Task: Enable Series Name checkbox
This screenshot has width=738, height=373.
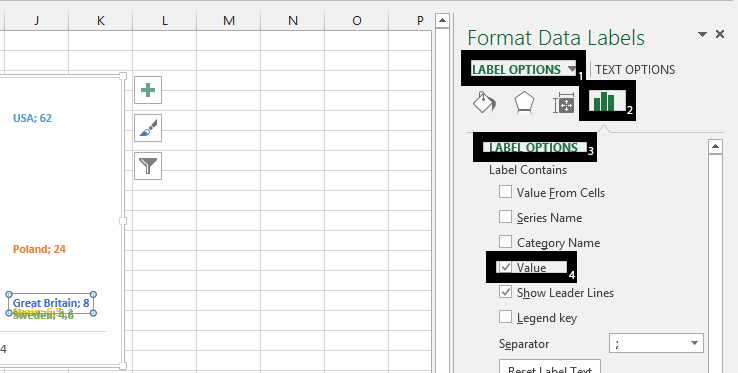Action: pyautogui.click(x=505, y=217)
